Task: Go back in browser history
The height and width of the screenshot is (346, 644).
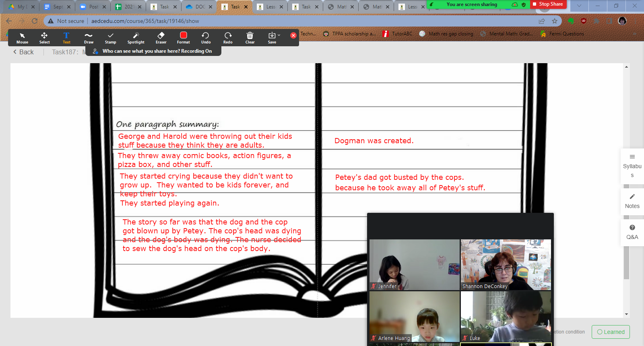Action: point(9,21)
